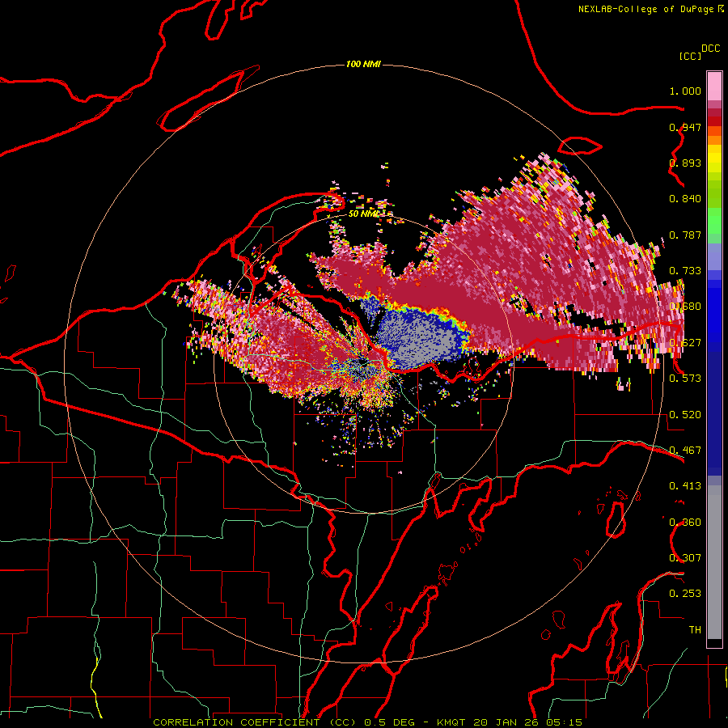Select the 1.000 scale value

click(x=685, y=91)
